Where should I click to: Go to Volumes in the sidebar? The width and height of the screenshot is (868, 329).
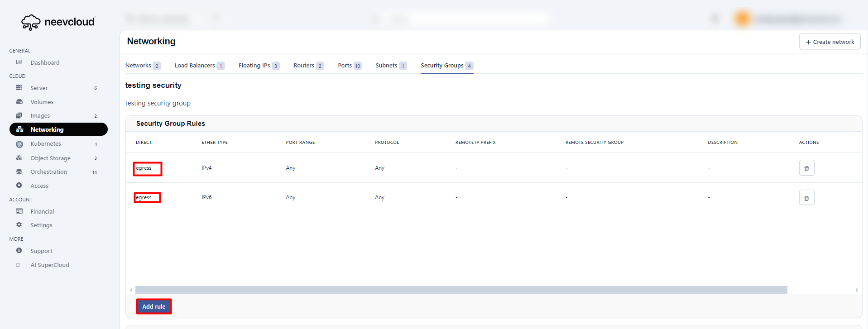[42, 102]
